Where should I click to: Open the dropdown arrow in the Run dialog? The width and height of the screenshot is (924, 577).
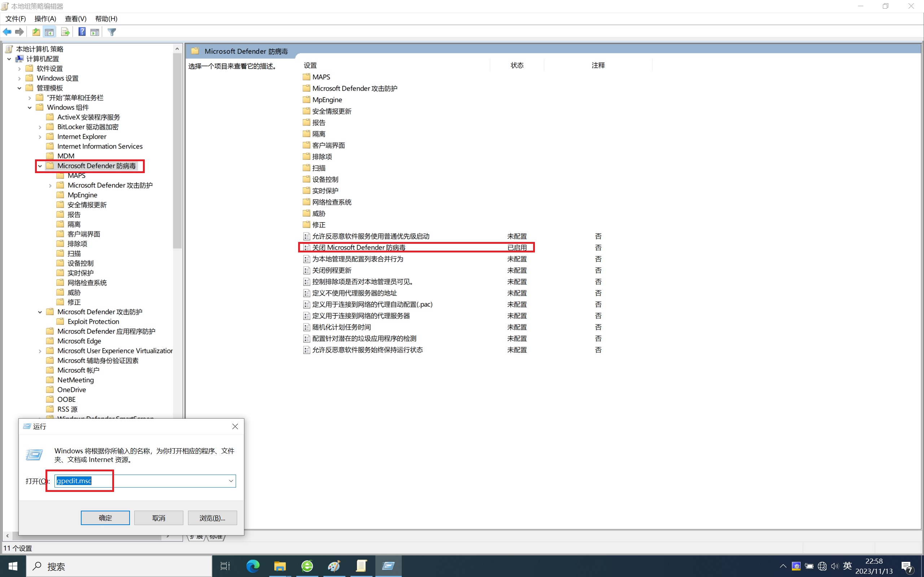tap(231, 481)
